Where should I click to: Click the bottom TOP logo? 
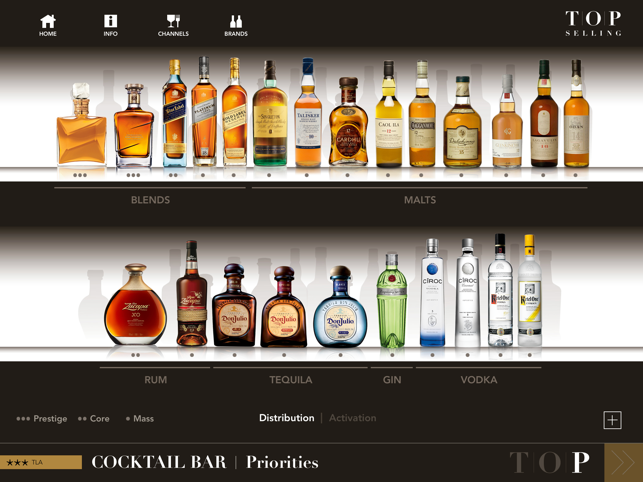coord(550,462)
